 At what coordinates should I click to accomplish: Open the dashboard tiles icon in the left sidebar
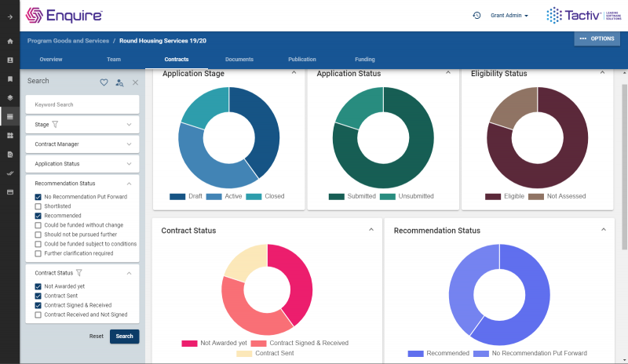pyautogui.click(x=10, y=136)
